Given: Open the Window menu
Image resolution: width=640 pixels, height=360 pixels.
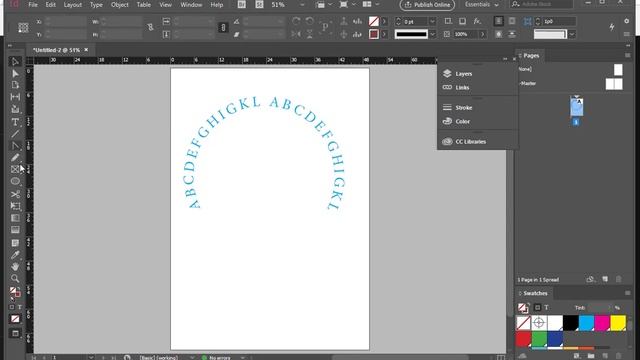Looking at the screenshot, I should tap(191, 5).
